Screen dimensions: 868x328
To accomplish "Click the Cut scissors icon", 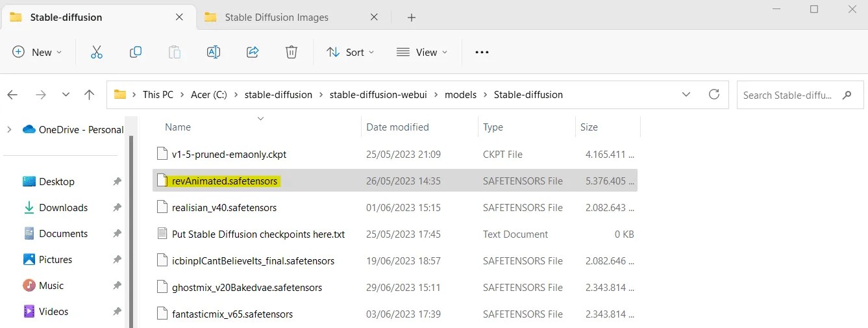I will [x=97, y=52].
